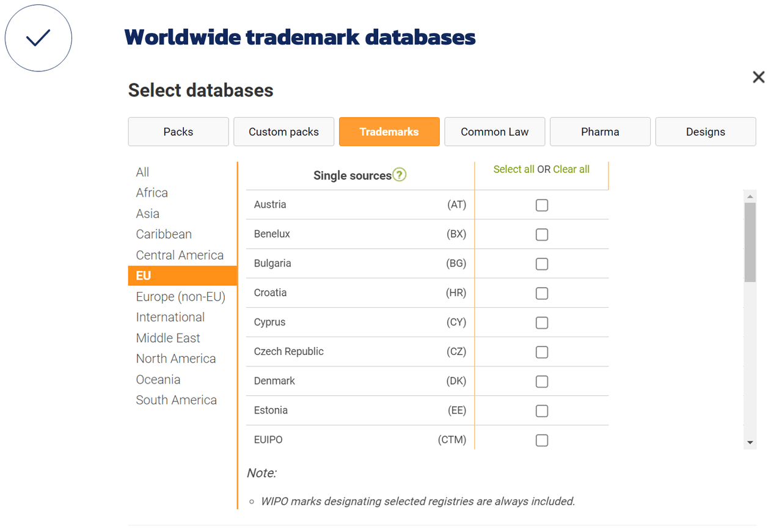Choose Oceania in the region list

tap(158, 379)
